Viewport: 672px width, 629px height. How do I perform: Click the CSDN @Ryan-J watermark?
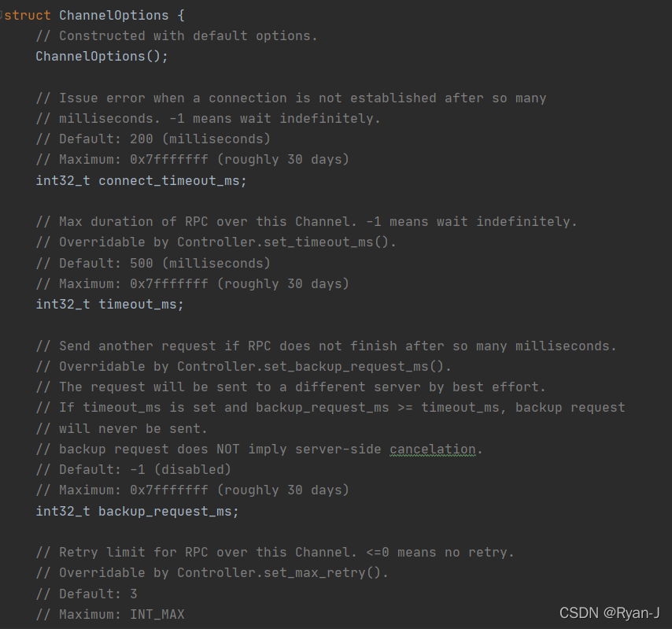point(609,613)
